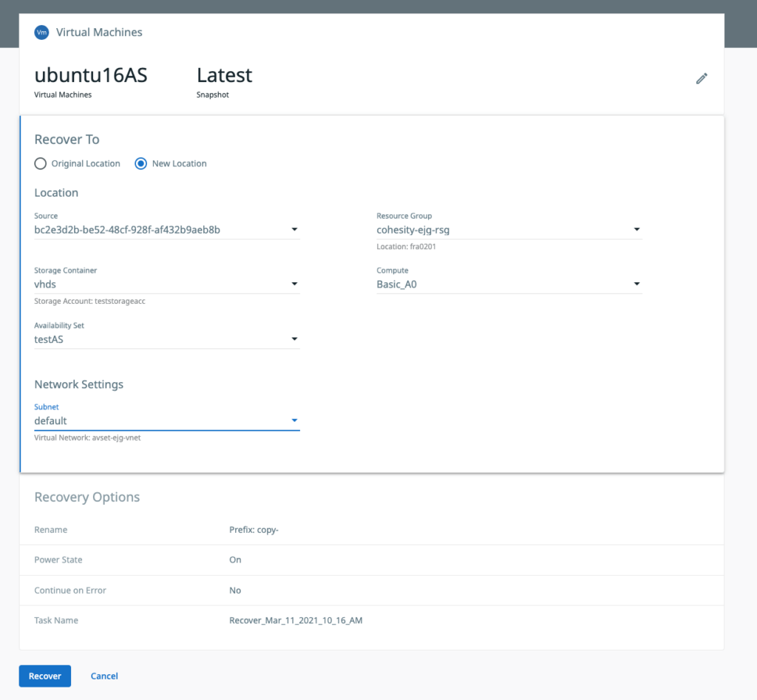Screen dimensions: 757x700
Task: Click Storage Account: teststorageacc text
Action: (89, 302)
